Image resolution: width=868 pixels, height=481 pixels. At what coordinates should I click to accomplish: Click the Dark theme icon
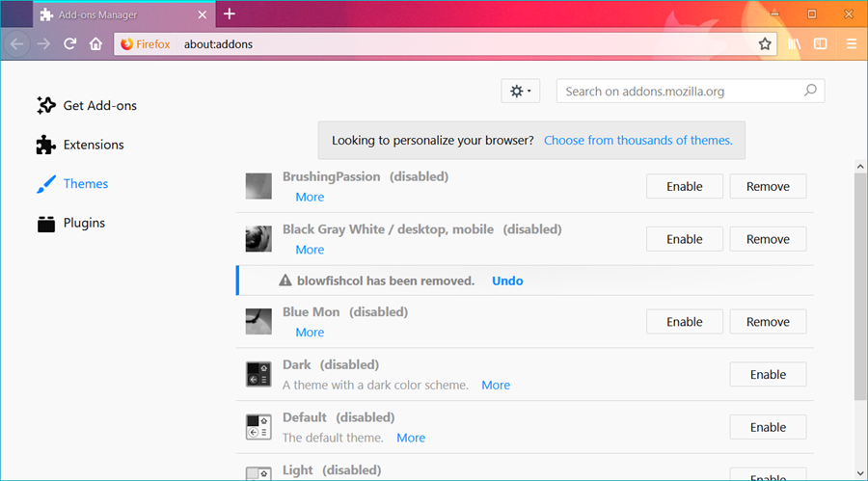click(x=258, y=374)
